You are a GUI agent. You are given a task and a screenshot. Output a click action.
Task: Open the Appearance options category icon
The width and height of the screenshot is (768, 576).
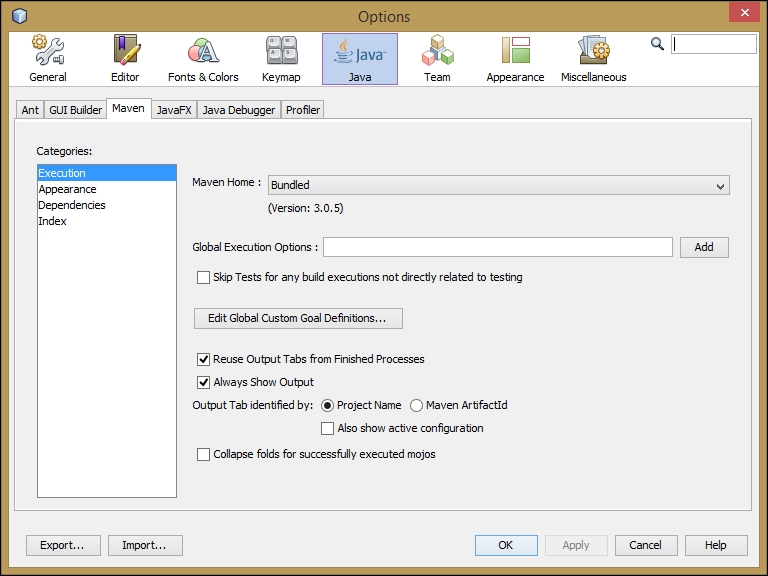pos(515,59)
